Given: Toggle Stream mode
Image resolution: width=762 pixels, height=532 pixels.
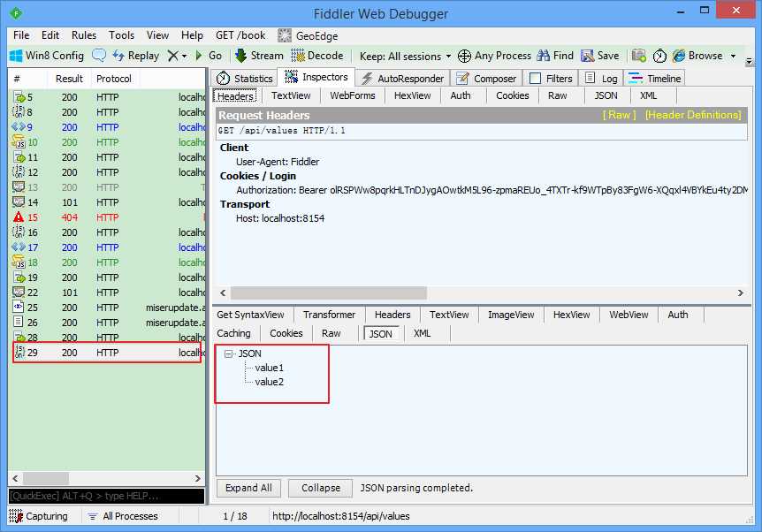Looking at the screenshot, I should pyautogui.click(x=259, y=56).
